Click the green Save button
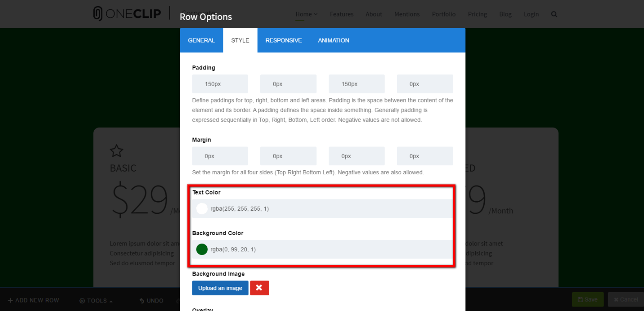Viewport: 644px width, 311px height. pyautogui.click(x=587, y=299)
